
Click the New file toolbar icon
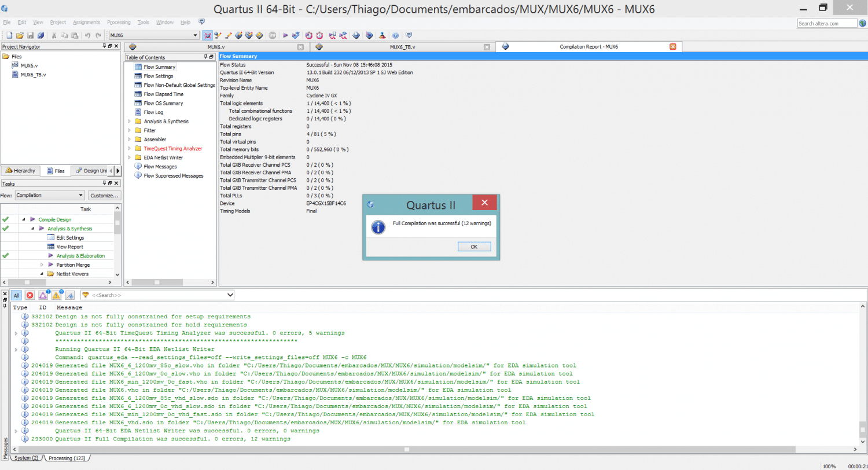coord(9,35)
